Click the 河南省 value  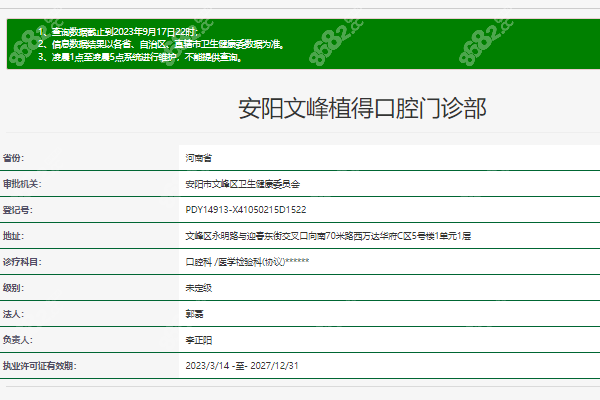pyautogui.click(x=199, y=158)
